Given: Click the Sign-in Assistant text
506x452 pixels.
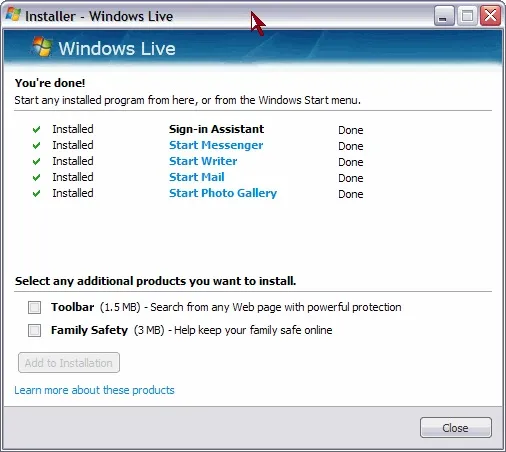Looking at the screenshot, I should (x=216, y=129).
